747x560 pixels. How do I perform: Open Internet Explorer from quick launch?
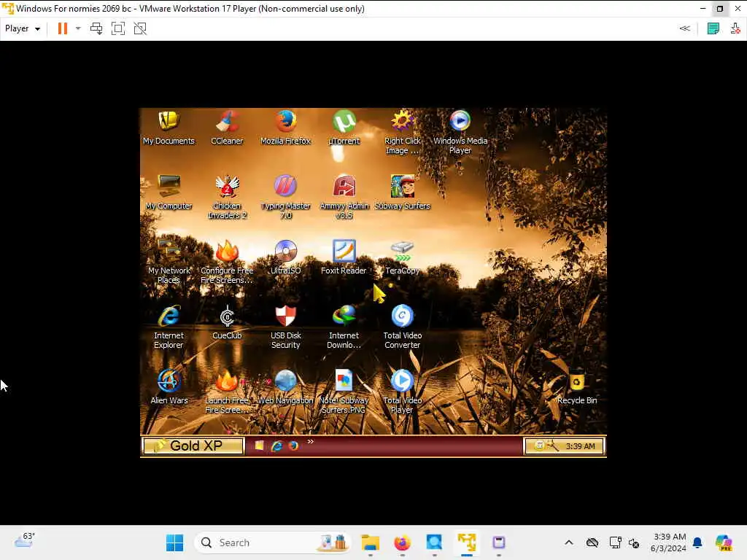[x=276, y=446]
